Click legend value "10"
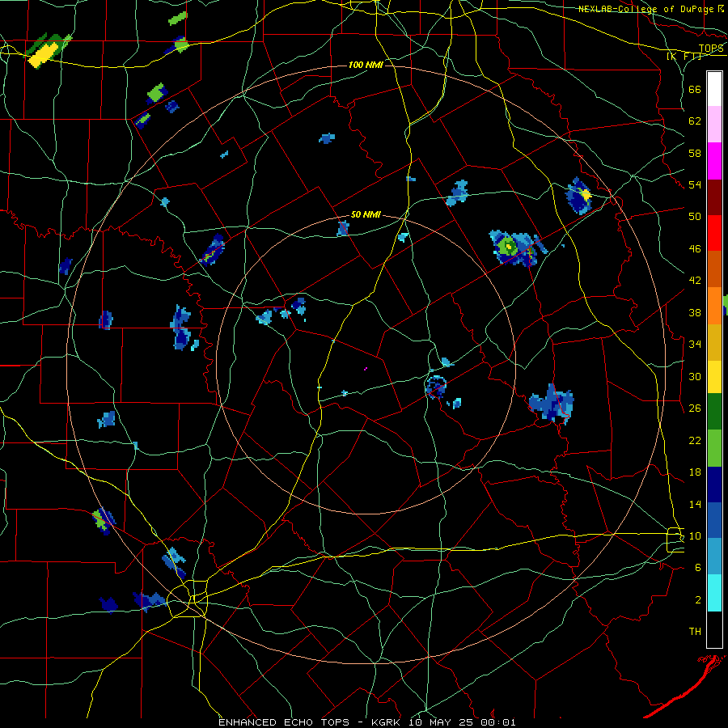The image size is (728, 728). pyautogui.click(x=695, y=535)
